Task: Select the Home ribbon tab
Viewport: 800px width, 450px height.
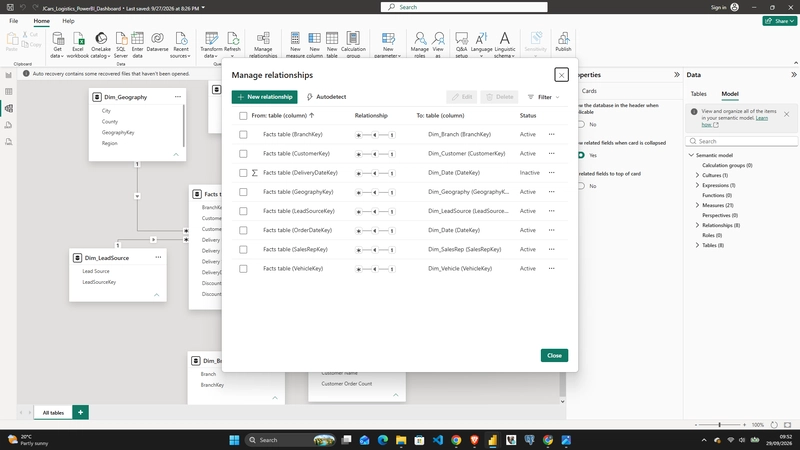Action: (42, 21)
